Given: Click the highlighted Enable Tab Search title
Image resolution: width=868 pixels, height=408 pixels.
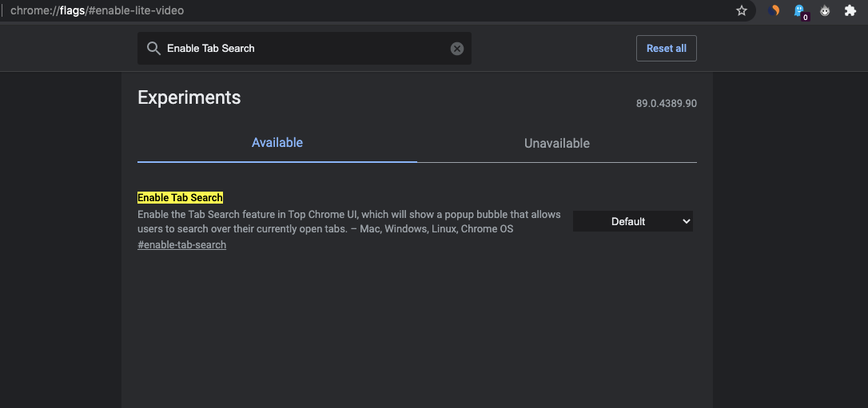Looking at the screenshot, I should tap(180, 198).
